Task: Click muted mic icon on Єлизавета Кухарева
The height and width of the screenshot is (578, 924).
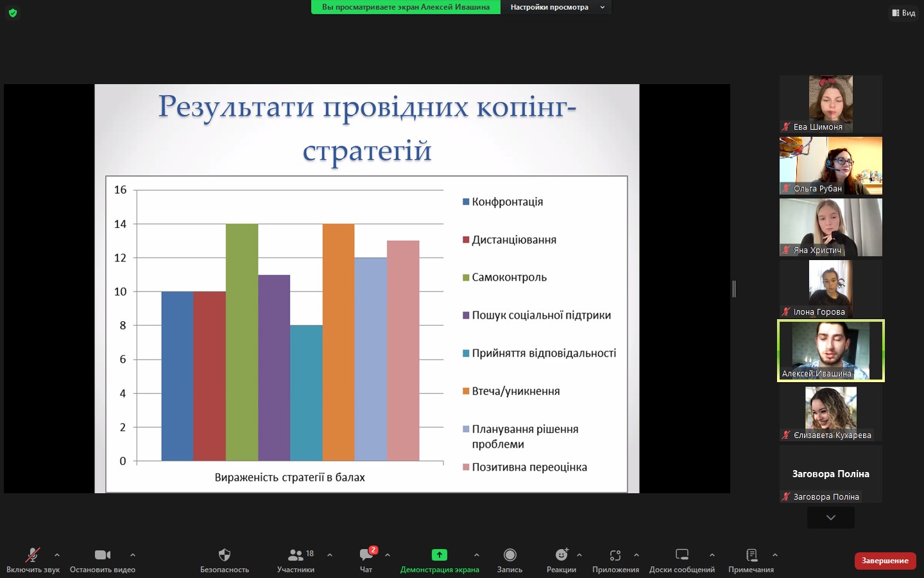Action: click(786, 435)
